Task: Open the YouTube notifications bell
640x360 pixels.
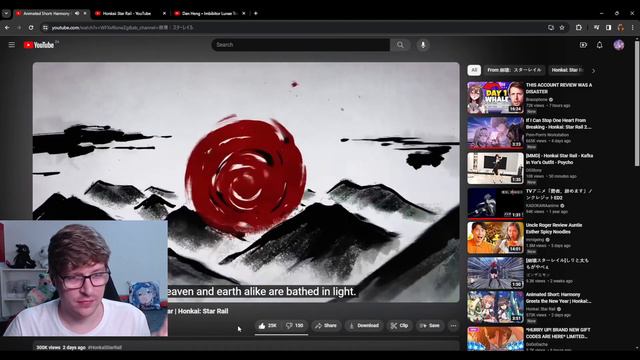Action: (600, 45)
